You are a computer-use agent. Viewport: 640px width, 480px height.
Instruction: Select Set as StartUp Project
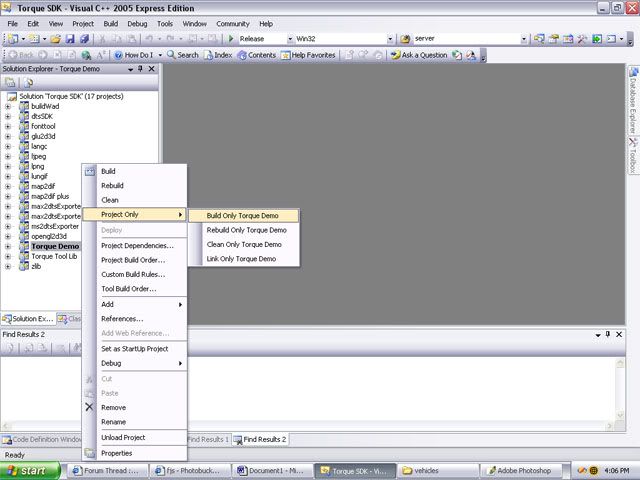(x=134, y=348)
